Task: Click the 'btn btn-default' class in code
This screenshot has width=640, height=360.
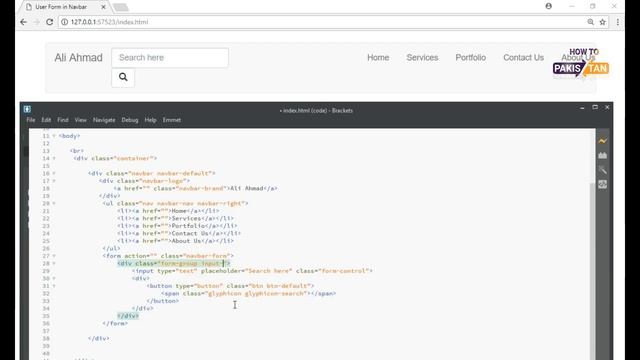Action: click(279, 286)
